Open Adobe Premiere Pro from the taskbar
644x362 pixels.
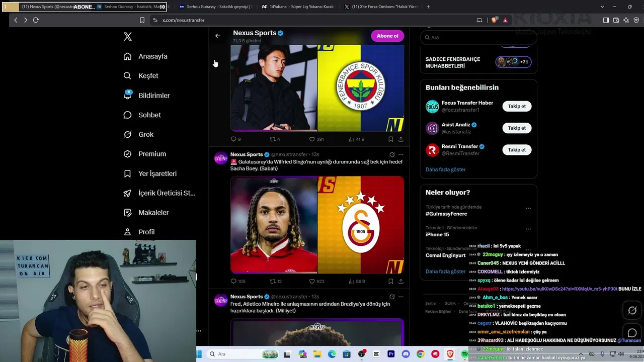pyautogui.click(x=391, y=354)
